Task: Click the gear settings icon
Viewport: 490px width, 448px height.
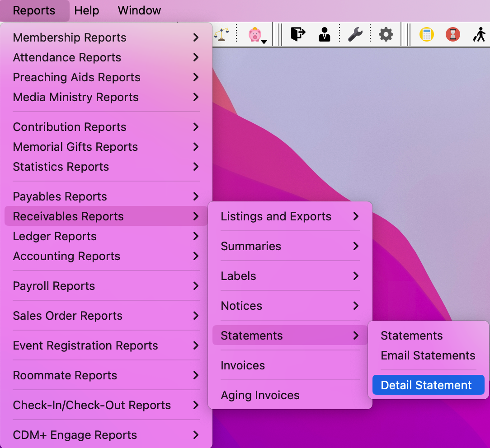Action: click(x=386, y=34)
